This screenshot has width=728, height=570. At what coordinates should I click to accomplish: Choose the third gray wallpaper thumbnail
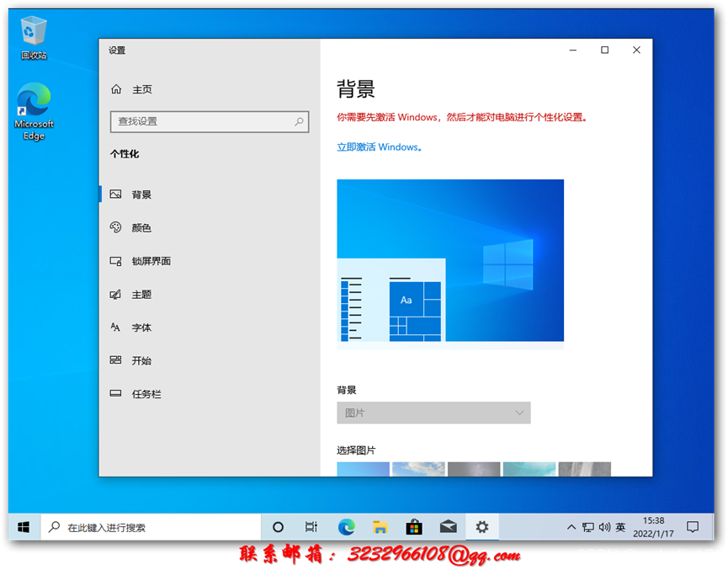[x=474, y=469]
